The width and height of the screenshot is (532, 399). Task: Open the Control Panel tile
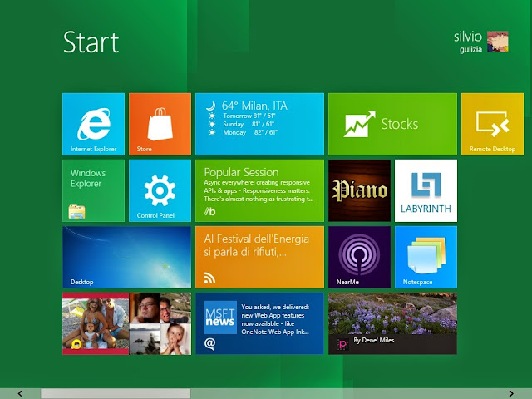point(160,190)
